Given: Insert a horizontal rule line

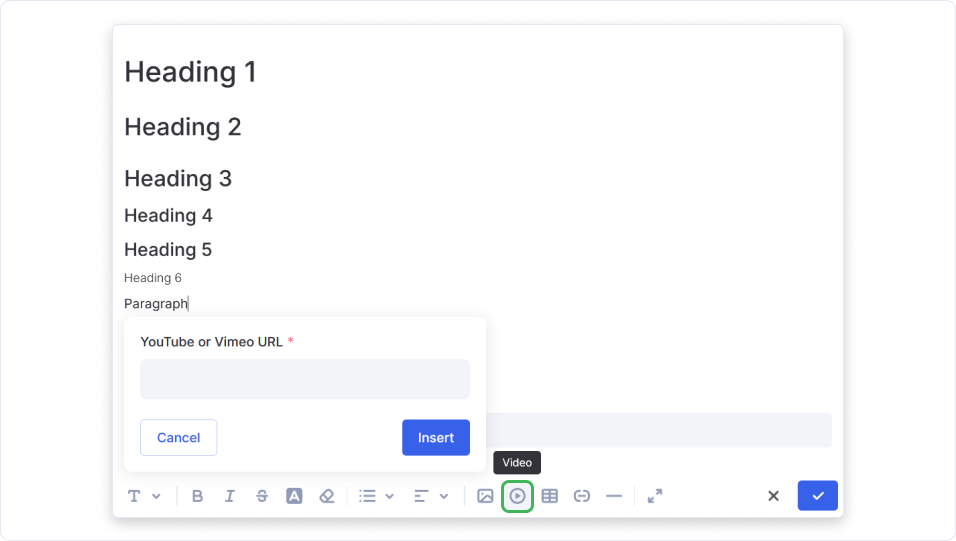Looking at the screenshot, I should (x=614, y=496).
